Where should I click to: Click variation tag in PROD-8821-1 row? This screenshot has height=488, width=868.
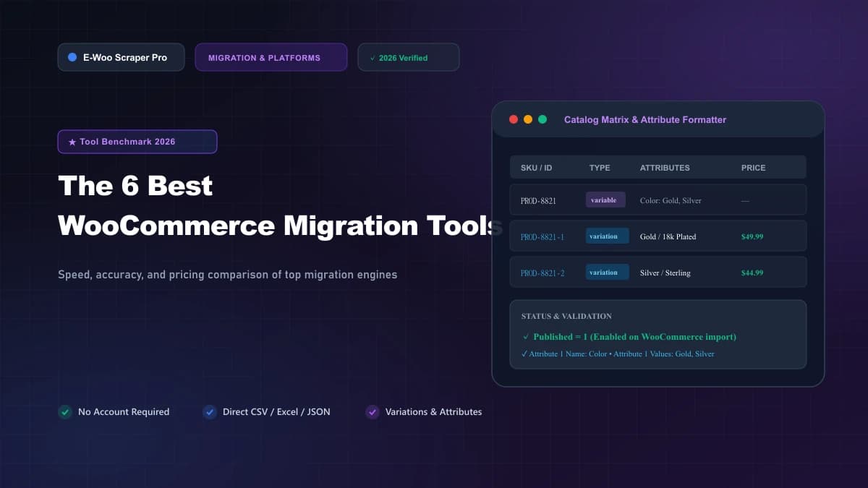[608, 236]
